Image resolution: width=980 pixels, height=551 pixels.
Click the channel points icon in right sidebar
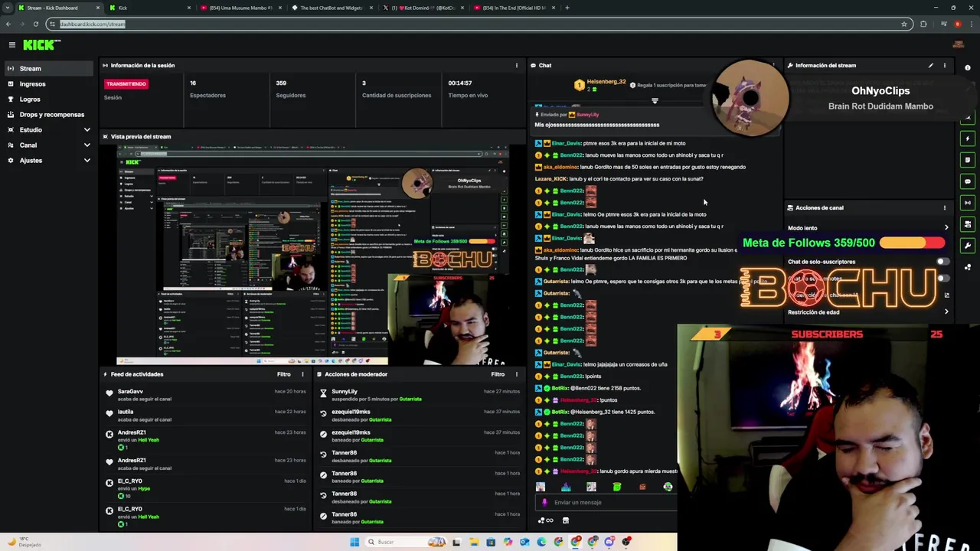968,267
